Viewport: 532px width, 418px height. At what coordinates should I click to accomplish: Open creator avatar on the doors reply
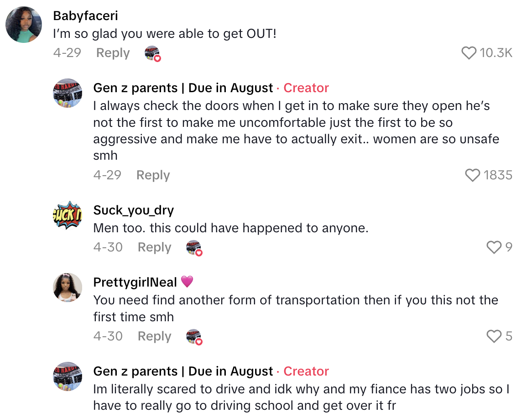tap(68, 93)
